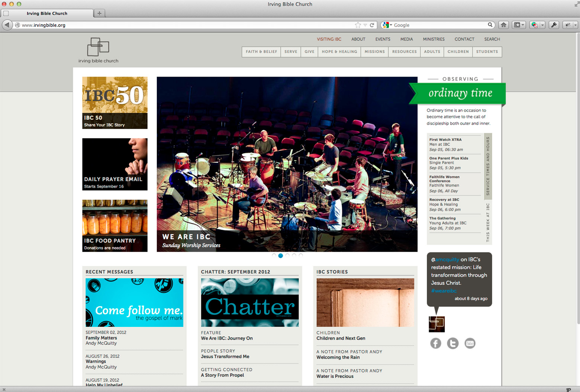Reload the page with refresh icon
This screenshot has width=580, height=392.
[x=372, y=25]
